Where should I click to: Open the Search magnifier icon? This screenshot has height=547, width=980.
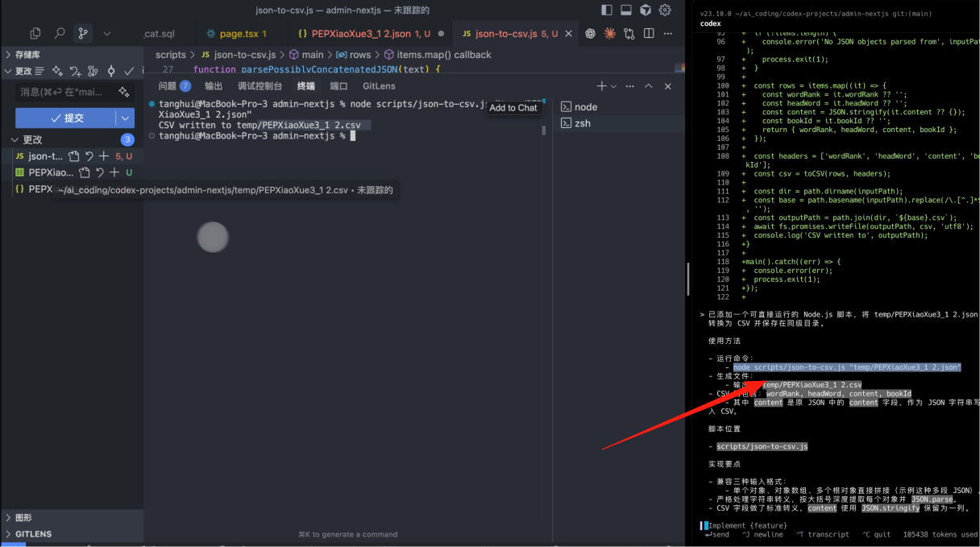click(x=59, y=33)
